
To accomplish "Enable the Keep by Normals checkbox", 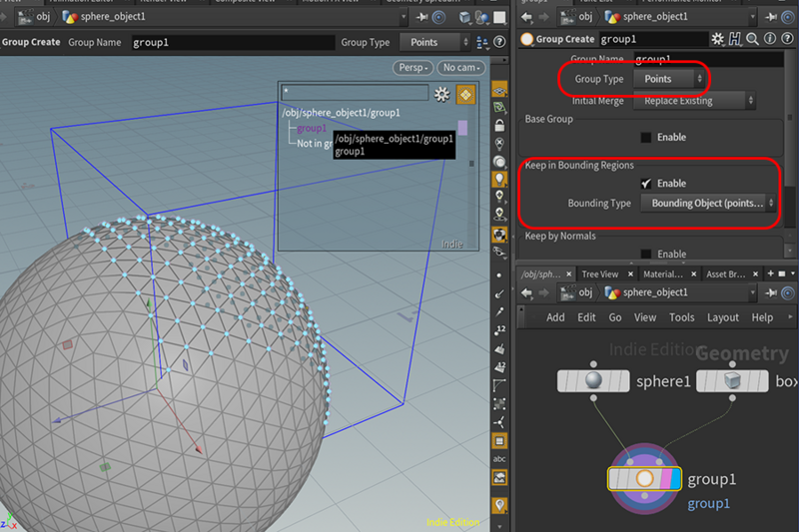I will coord(645,254).
